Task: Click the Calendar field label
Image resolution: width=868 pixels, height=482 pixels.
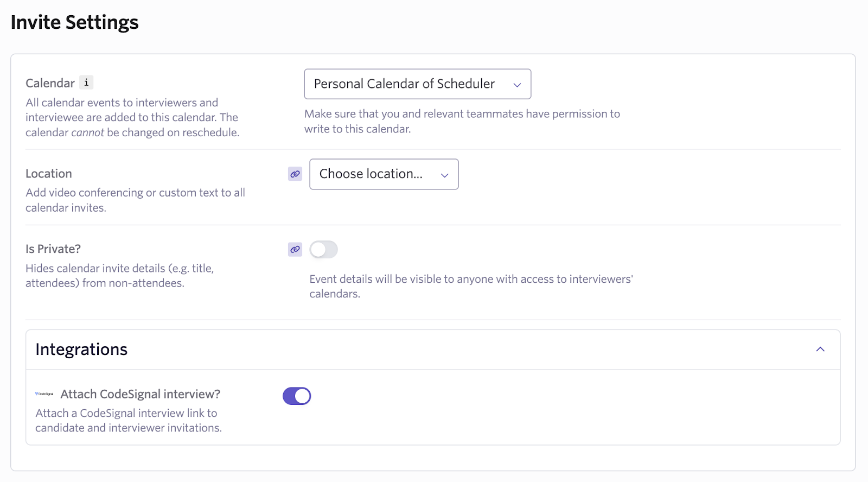Action: click(50, 83)
